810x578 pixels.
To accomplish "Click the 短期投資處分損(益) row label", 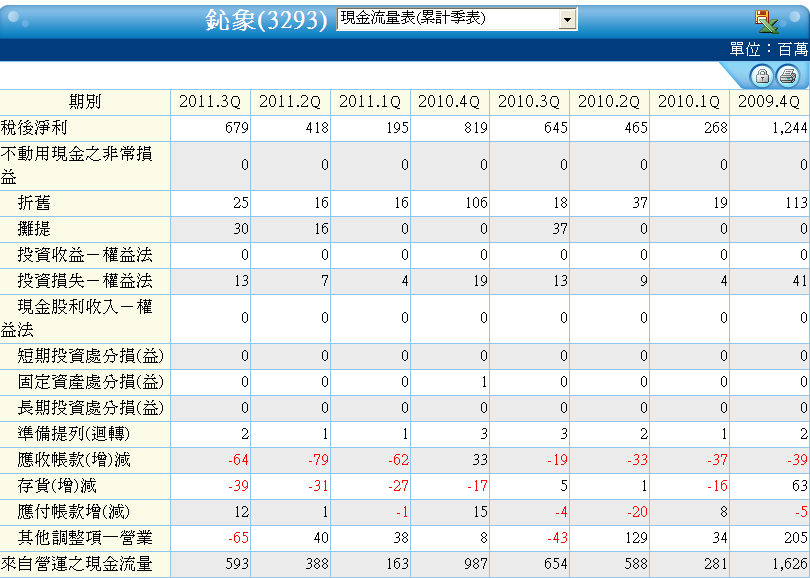I will pos(90,356).
